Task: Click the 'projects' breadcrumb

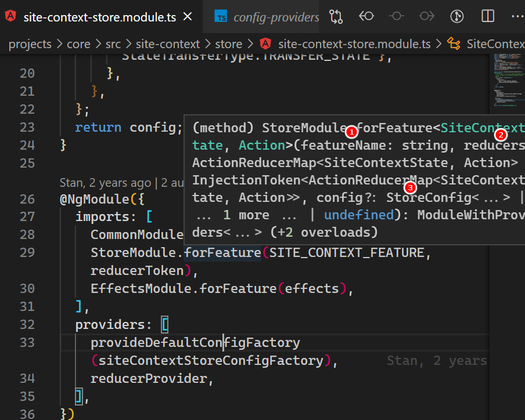Action: [x=30, y=44]
